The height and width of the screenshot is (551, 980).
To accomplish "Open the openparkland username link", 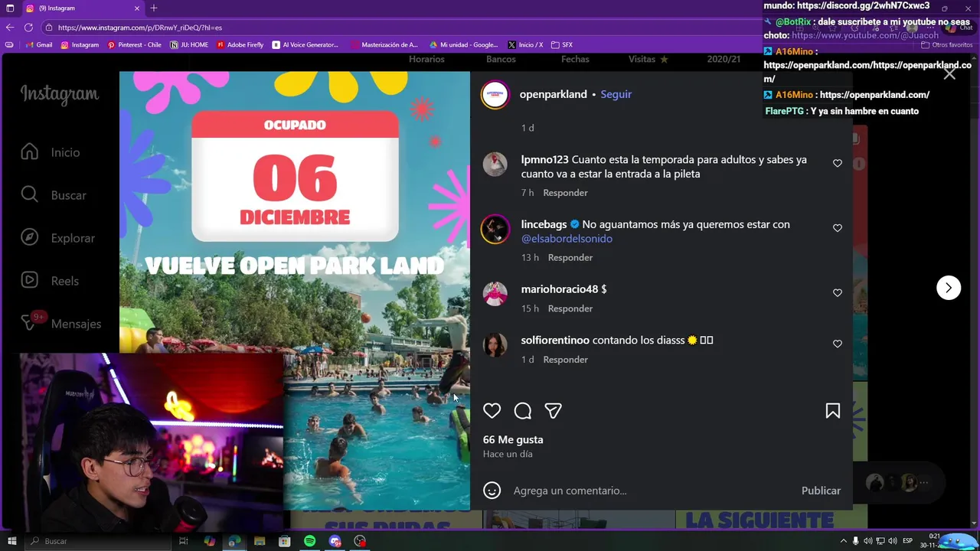I will pos(553,94).
